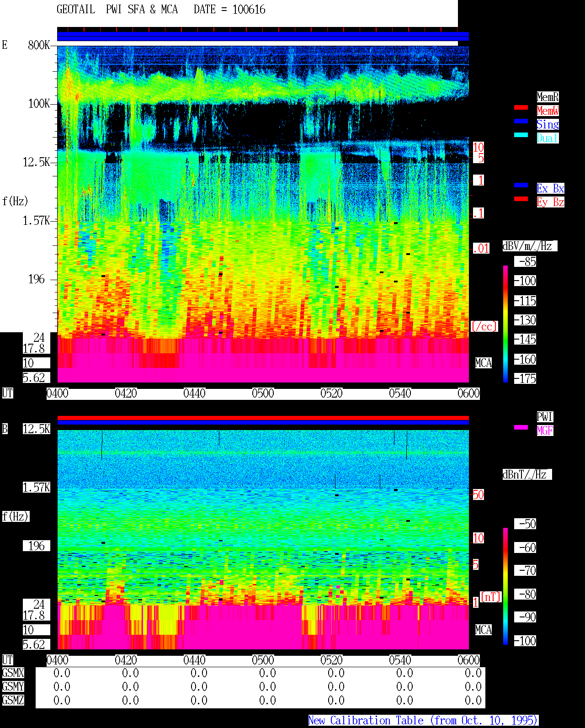Click the -175 electric color scale value
The image size is (585, 728).
(x=525, y=378)
